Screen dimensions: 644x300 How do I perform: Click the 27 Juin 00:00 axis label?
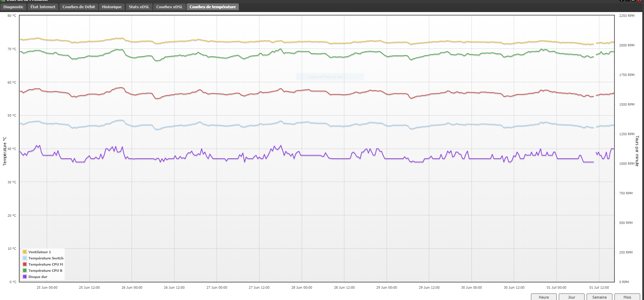click(x=217, y=287)
